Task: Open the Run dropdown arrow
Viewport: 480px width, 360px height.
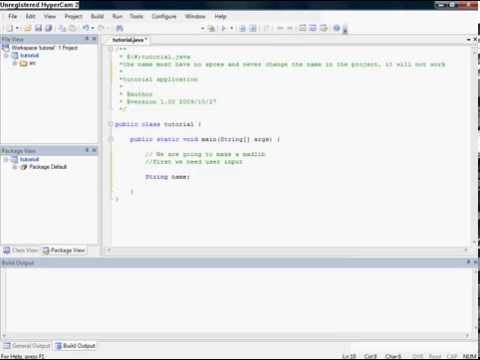Action: [x=232, y=28]
